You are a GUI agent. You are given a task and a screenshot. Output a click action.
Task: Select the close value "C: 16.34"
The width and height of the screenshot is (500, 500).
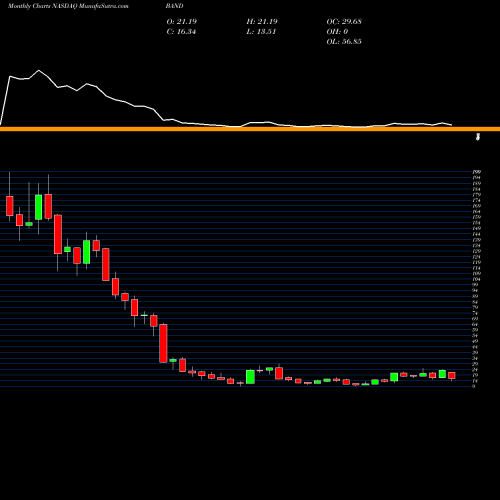click(181, 31)
